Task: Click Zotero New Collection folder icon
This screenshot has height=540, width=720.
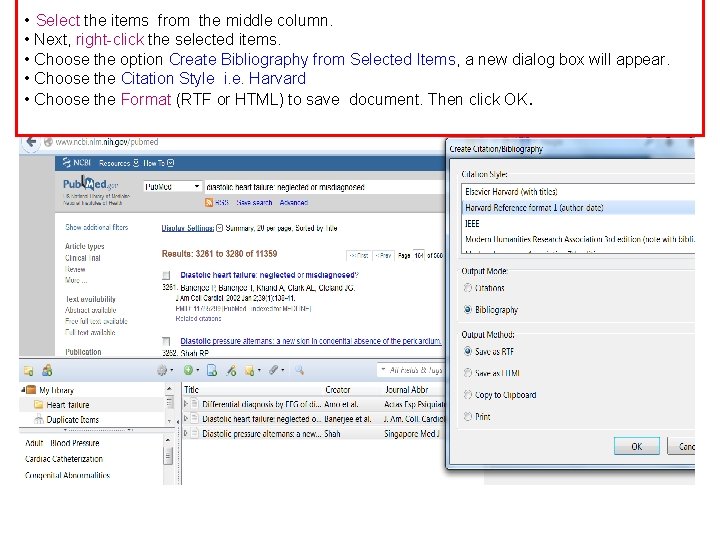Action: [28, 371]
